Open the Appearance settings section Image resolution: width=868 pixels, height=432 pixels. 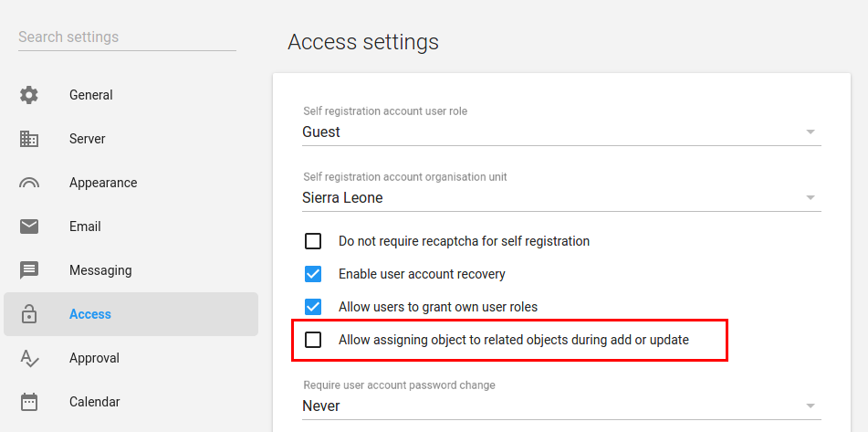coord(103,183)
